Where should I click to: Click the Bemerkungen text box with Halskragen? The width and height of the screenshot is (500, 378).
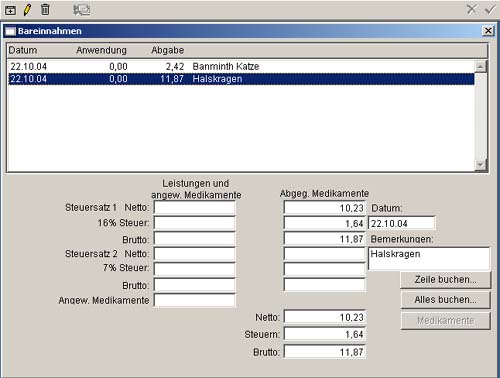click(429, 258)
